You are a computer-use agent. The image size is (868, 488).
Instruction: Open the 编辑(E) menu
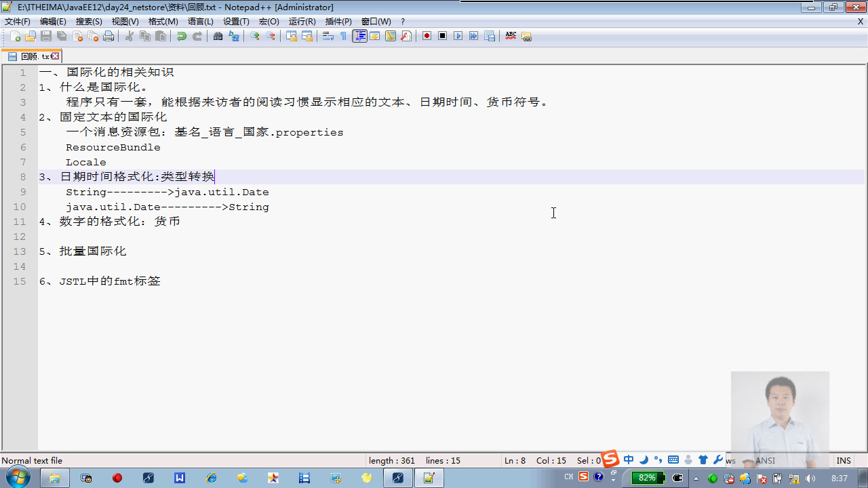[53, 22]
